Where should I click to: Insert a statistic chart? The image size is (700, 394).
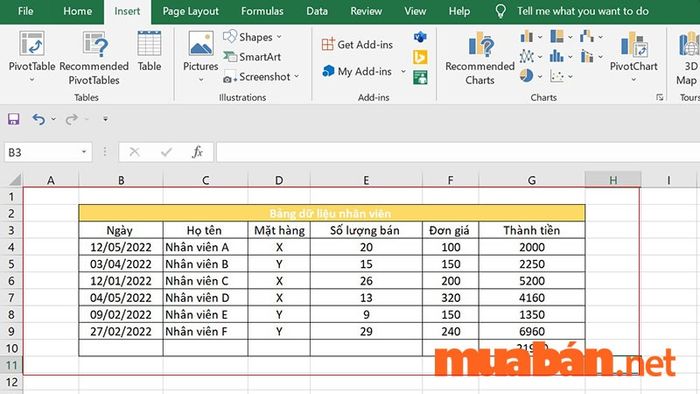[x=557, y=56]
